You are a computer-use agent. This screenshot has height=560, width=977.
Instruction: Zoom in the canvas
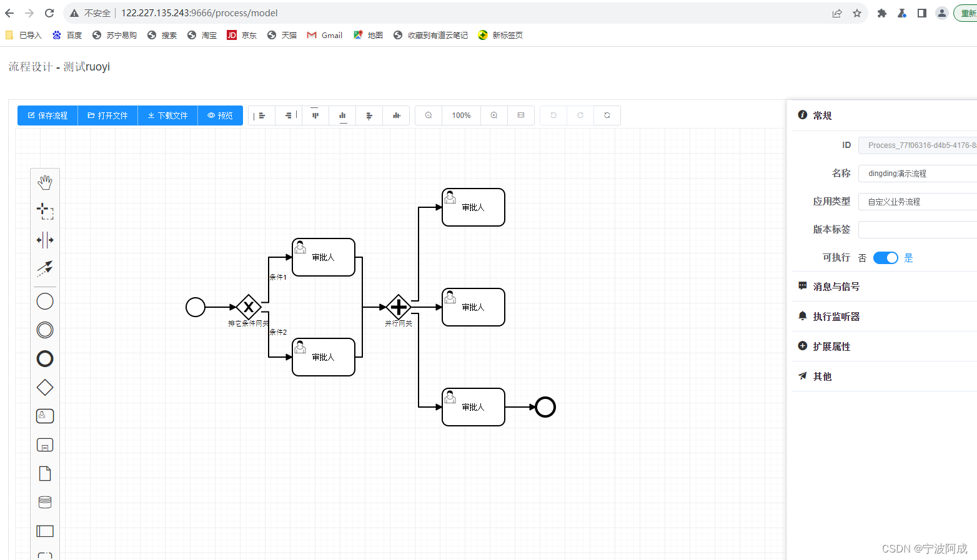coord(494,115)
